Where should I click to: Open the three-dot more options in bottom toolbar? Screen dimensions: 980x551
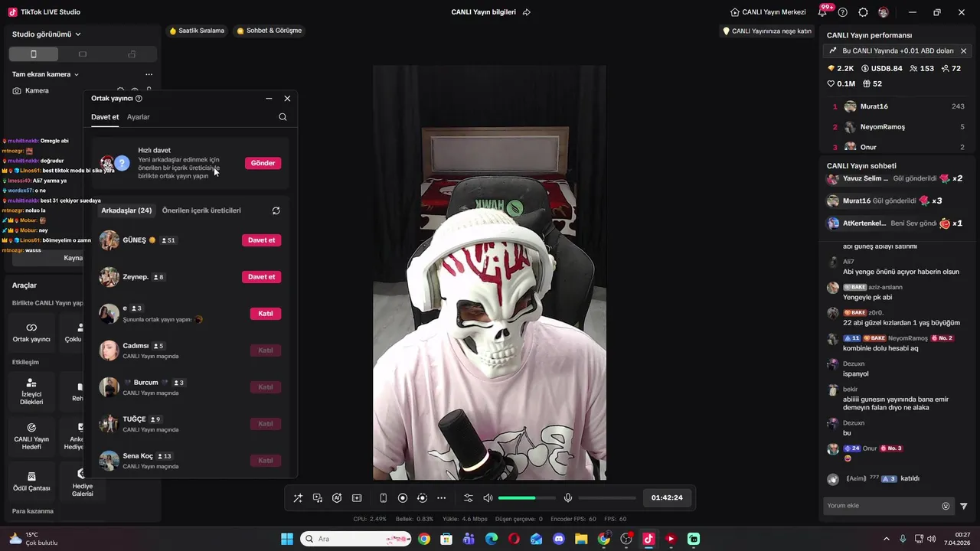pyautogui.click(x=441, y=498)
